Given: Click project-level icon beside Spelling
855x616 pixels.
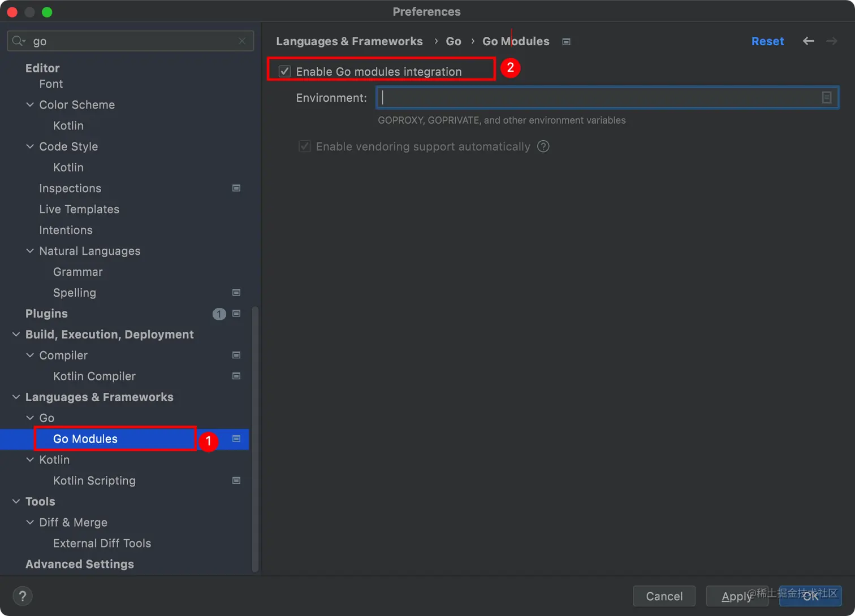Looking at the screenshot, I should (236, 293).
